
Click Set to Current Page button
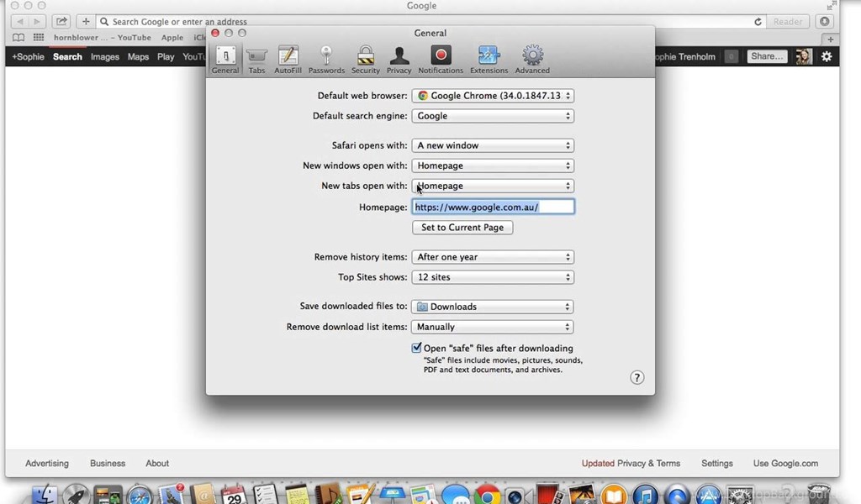click(462, 227)
